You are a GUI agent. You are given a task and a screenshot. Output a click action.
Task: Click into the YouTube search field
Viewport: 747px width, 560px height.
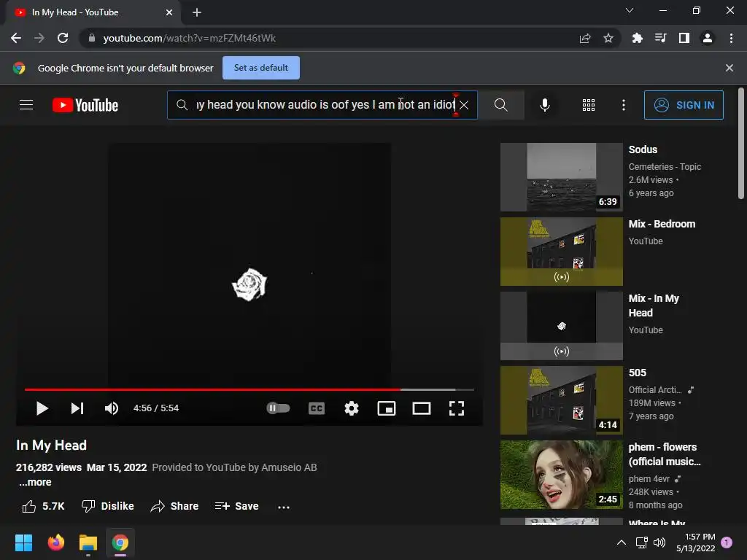(324, 105)
